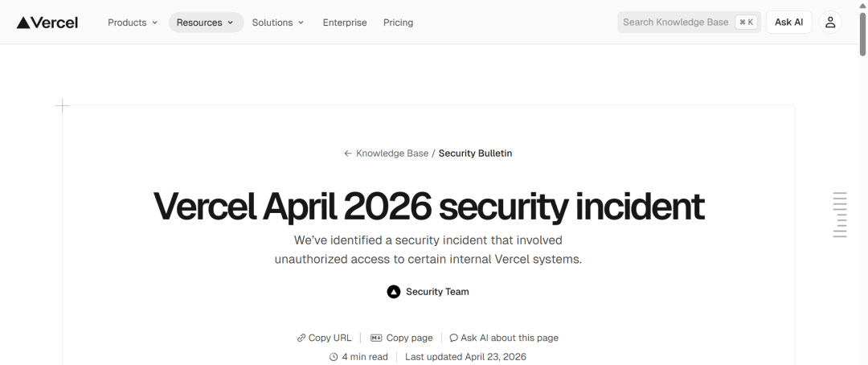Click the clock icon by read time
The image size is (868, 365).
coord(334,357)
